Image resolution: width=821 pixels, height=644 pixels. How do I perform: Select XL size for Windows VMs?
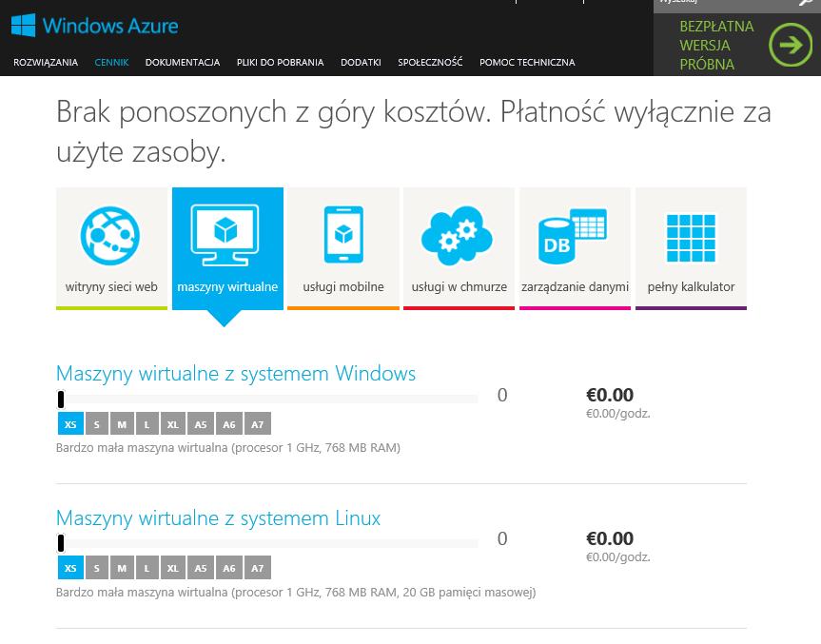coord(173,424)
